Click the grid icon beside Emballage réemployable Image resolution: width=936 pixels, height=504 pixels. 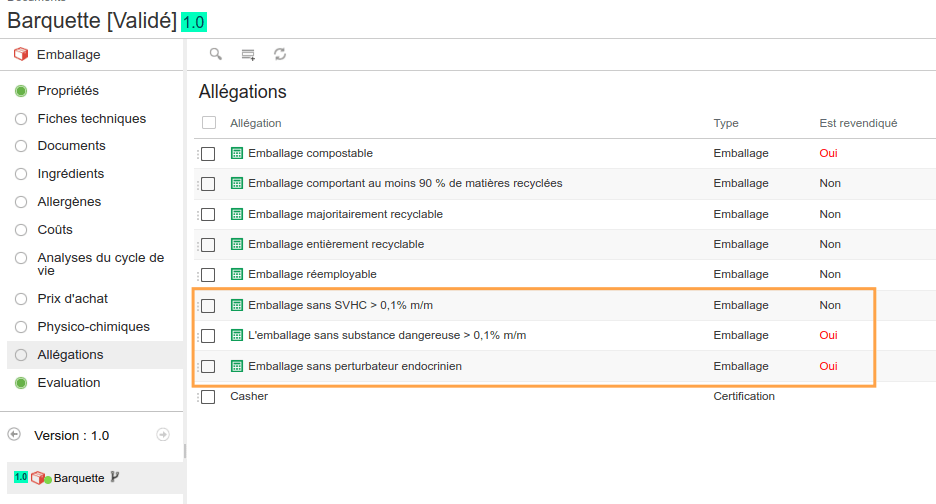tap(237, 274)
